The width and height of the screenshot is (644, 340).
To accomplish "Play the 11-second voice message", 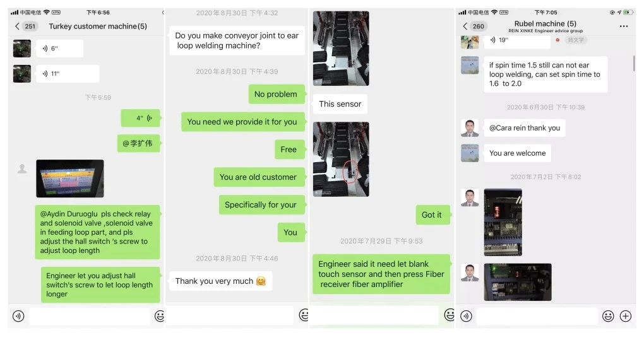I will (68, 73).
